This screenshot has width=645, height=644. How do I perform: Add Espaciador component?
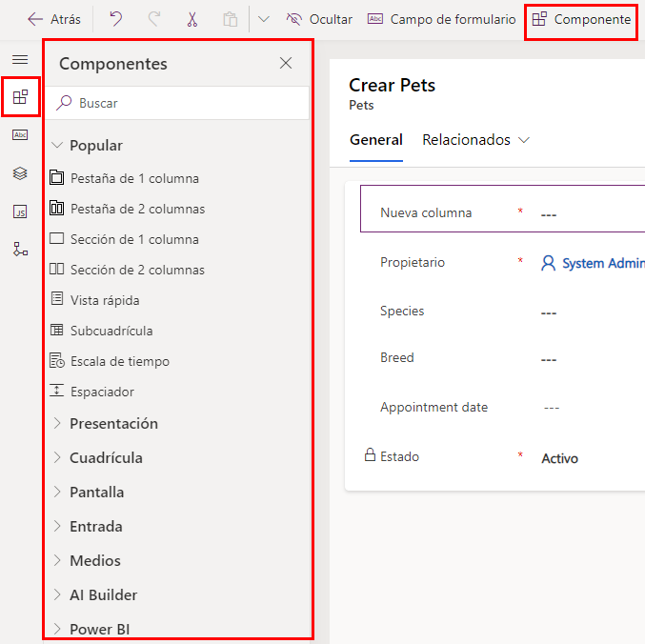(x=92, y=392)
